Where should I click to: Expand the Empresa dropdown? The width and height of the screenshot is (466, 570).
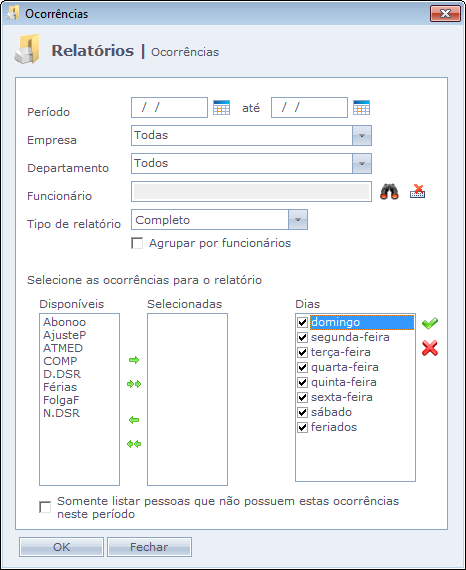362,135
